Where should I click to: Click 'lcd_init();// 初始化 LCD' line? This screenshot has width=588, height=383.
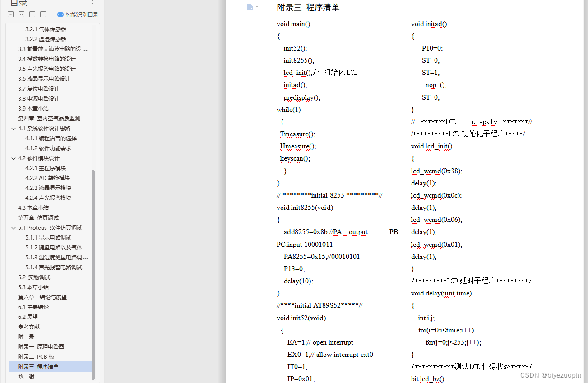point(320,73)
